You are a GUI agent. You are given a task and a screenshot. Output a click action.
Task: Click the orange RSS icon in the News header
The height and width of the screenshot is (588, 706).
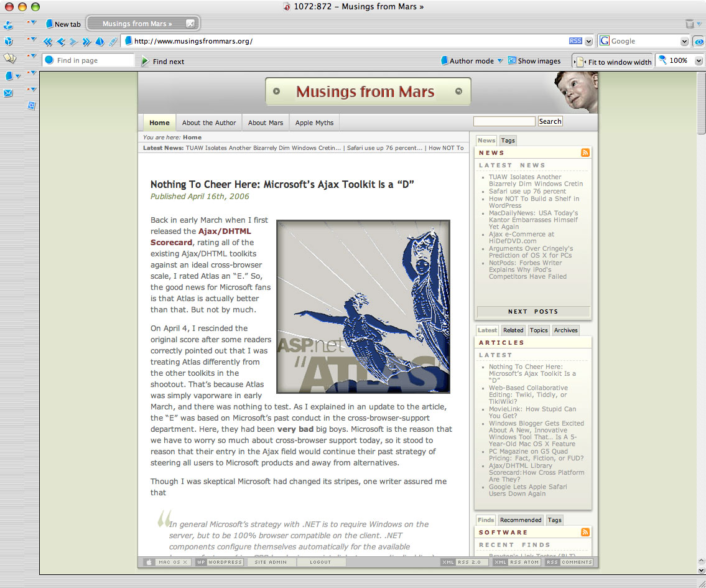click(585, 152)
